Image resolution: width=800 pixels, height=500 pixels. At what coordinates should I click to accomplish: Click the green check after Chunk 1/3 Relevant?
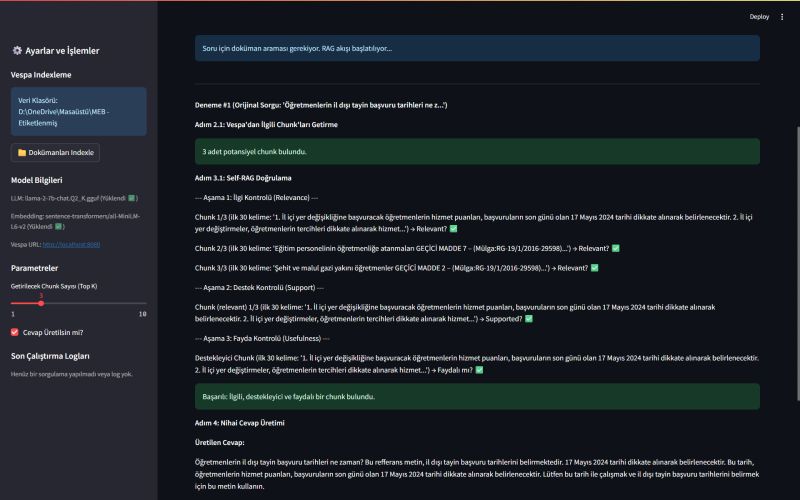click(x=453, y=229)
